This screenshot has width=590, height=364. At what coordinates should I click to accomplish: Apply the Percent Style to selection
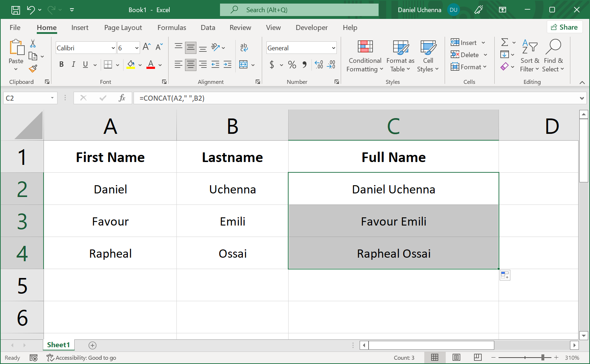tap(292, 65)
